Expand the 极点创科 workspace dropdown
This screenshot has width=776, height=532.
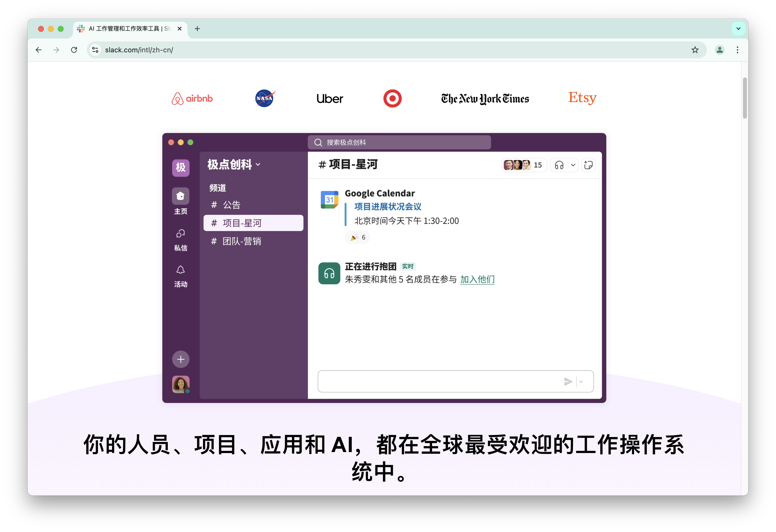click(233, 164)
